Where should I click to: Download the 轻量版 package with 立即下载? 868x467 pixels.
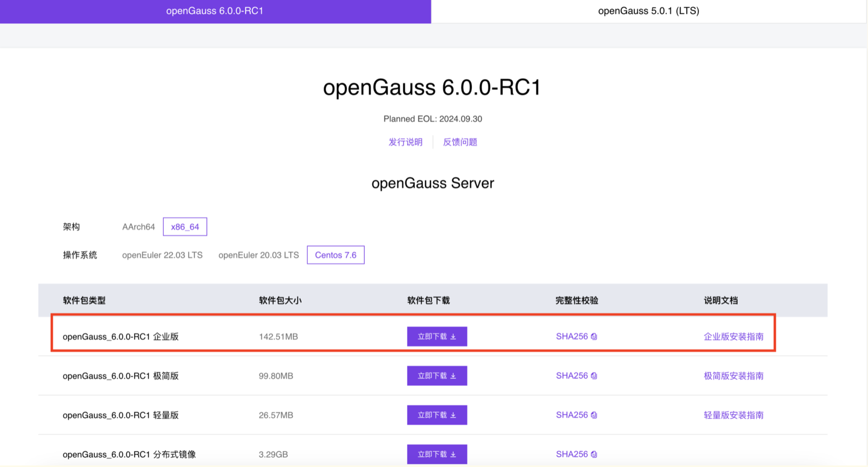point(437,415)
